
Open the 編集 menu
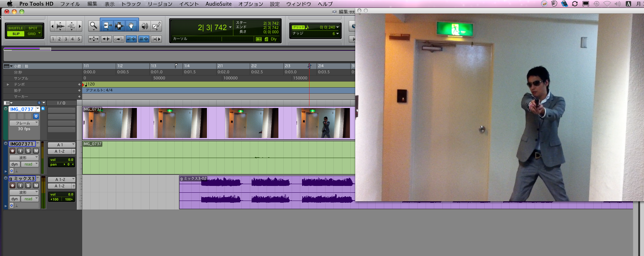(x=92, y=4)
